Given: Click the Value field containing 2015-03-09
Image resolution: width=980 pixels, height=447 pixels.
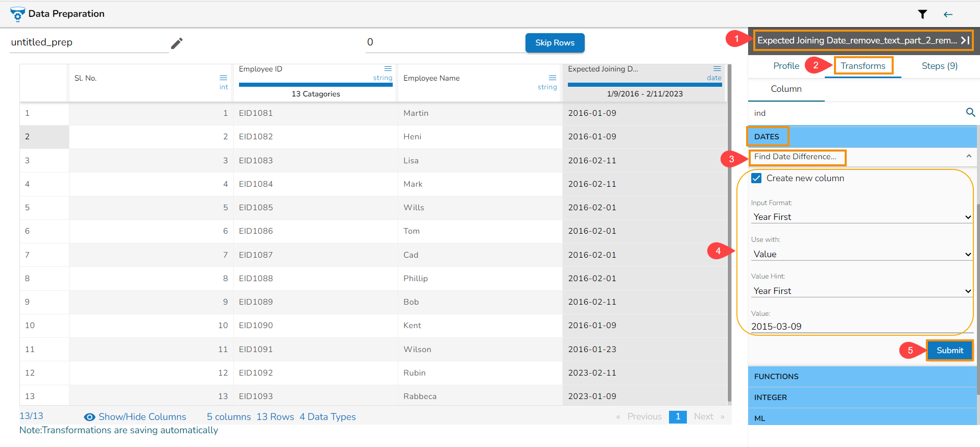Looking at the screenshot, I should click(862, 327).
